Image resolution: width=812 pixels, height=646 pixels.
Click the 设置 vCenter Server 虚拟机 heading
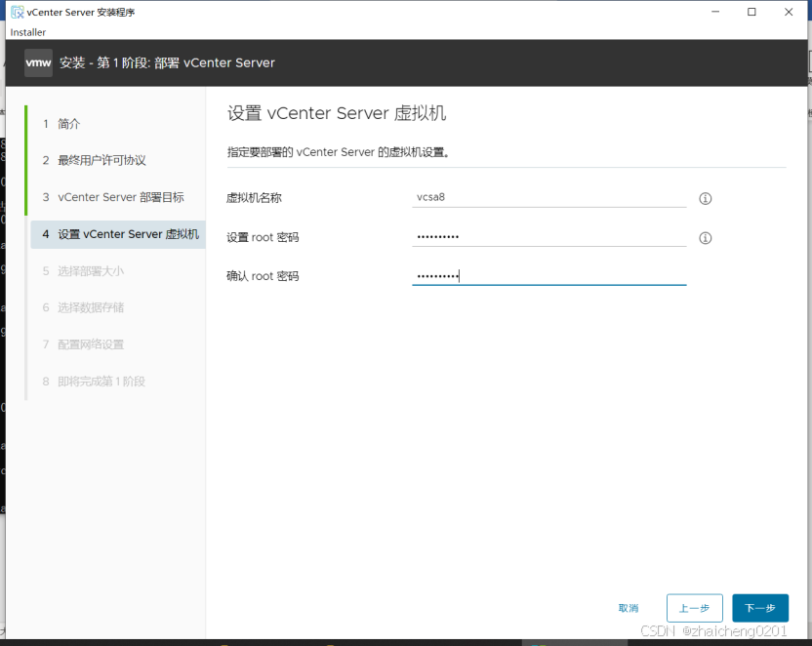pyautogui.click(x=337, y=113)
